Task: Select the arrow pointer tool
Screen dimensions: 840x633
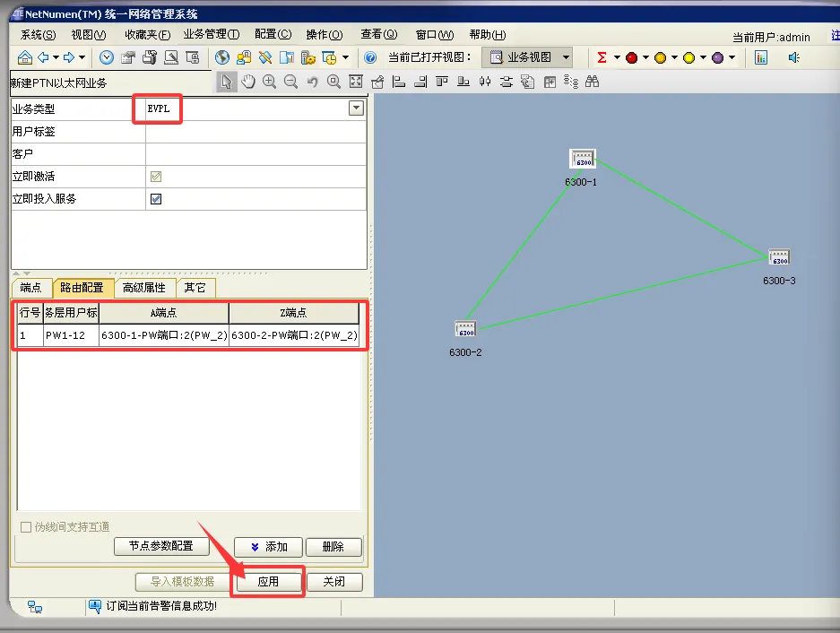Action: pyautogui.click(x=227, y=82)
